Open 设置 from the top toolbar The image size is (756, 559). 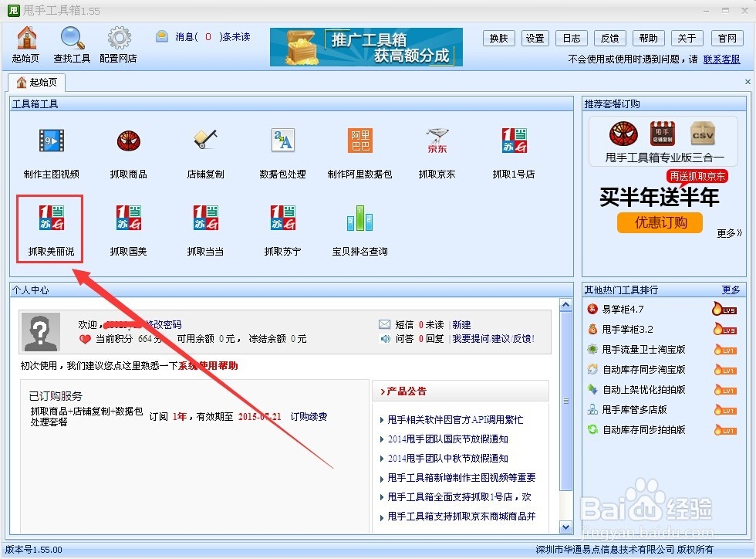click(535, 37)
